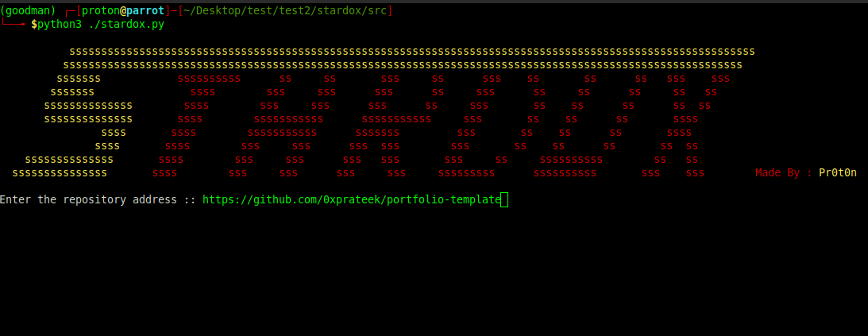868x336 pixels.
Task: Click the top yellow ASCII banner line
Action: [x=412, y=52]
